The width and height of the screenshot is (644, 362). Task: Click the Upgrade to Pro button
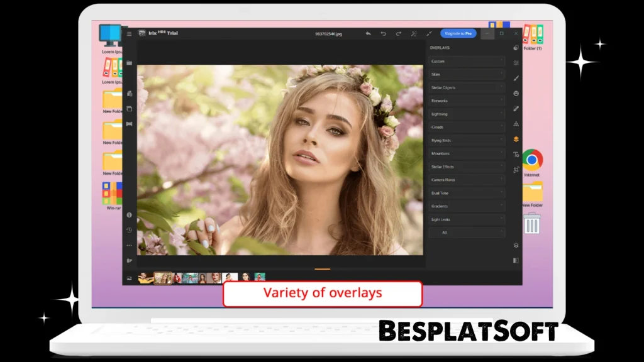457,33
